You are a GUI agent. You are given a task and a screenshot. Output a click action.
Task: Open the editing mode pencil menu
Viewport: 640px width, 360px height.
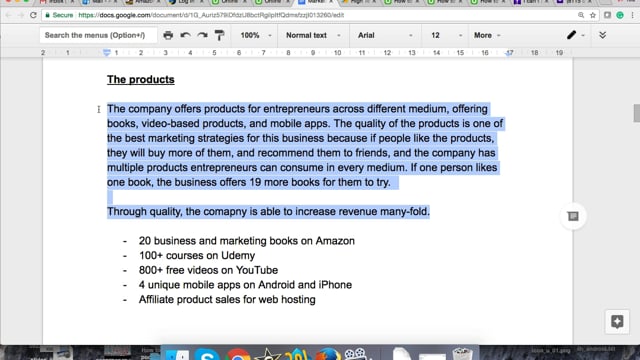click(x=571, y=35)
